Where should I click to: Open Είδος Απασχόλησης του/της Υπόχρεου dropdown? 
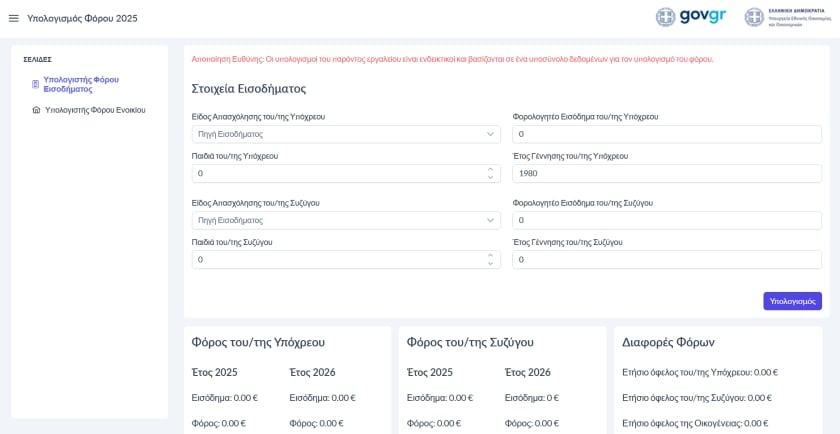[346, 134]
